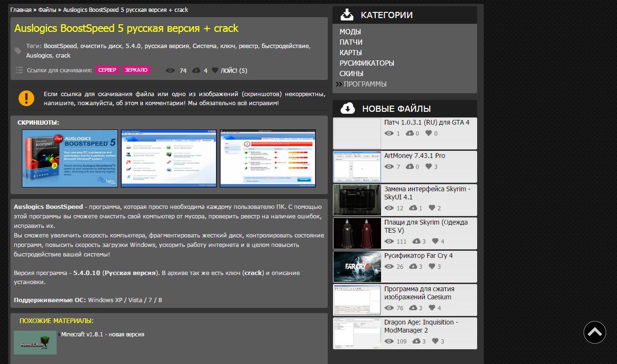Image resolution: width=617 pixels, height=364 pixels.
Task: Click the русская версия tag link
Action: (x=167, y=46)
